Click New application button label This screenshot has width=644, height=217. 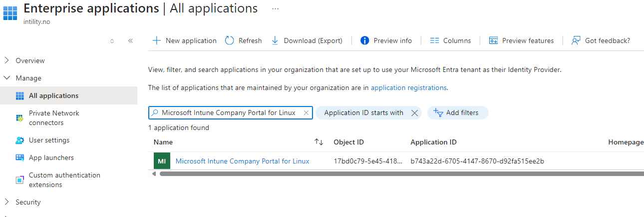pos(191,40)
